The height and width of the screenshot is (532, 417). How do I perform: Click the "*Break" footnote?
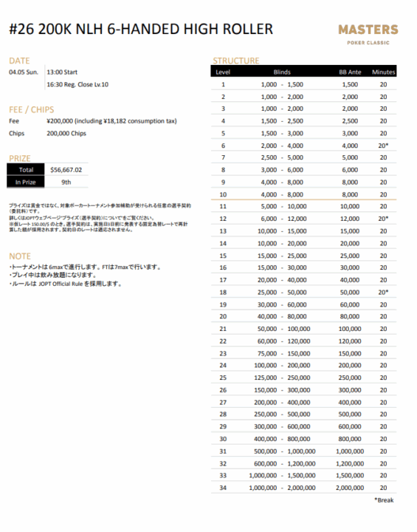[384, 500]
